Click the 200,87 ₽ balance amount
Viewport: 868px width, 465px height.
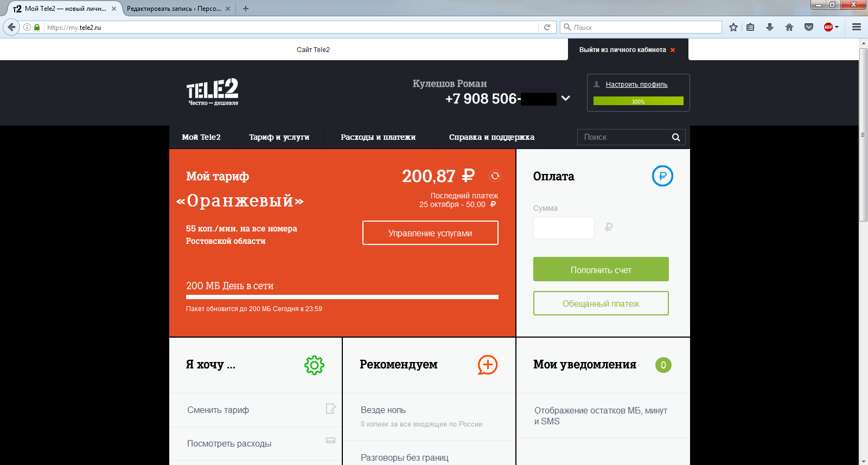[x=438, y=176]
